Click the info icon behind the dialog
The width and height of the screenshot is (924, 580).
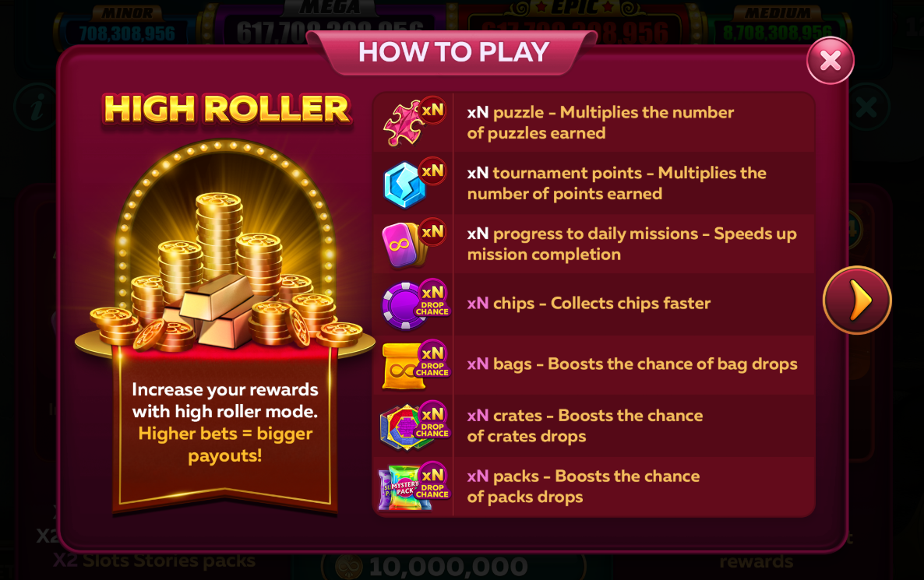37,107
